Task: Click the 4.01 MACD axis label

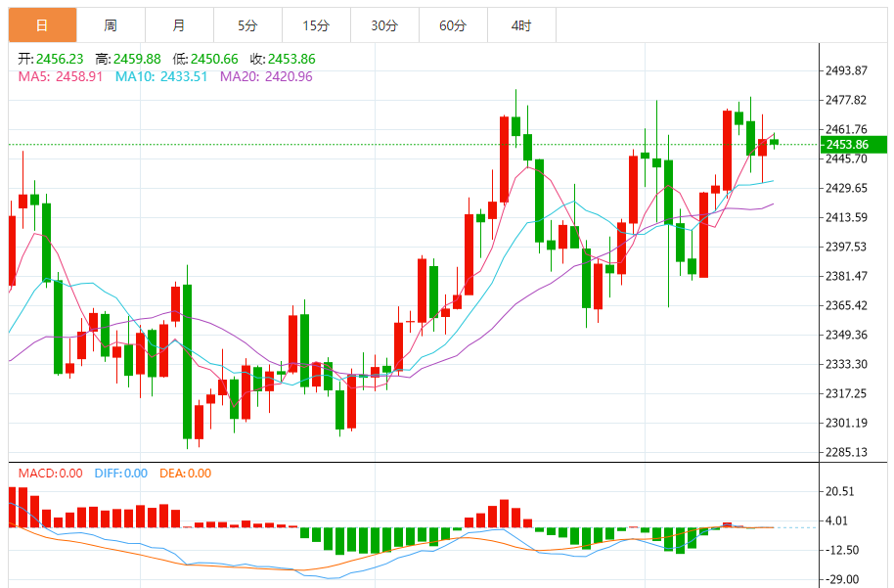Action: tap(836, 520)
